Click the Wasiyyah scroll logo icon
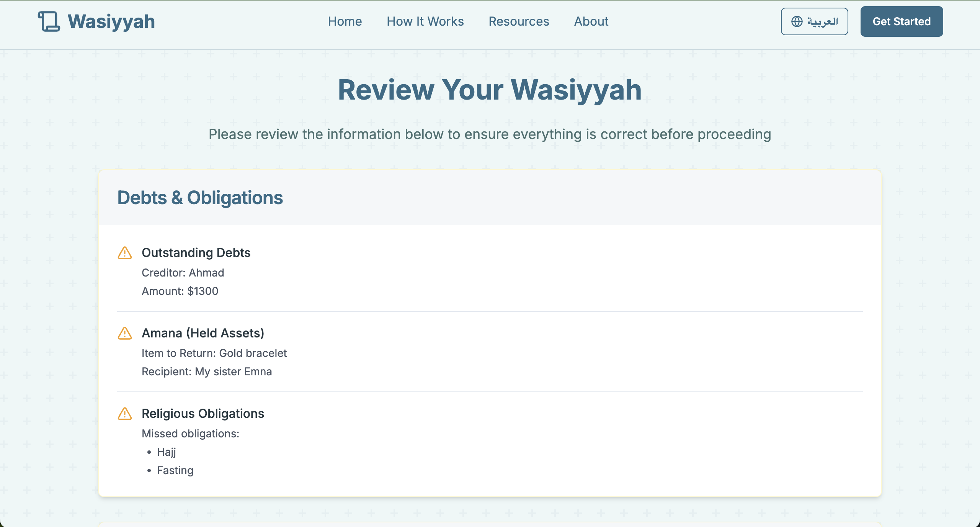The width and height of the screenshot is (980, 527). (49, 21)
